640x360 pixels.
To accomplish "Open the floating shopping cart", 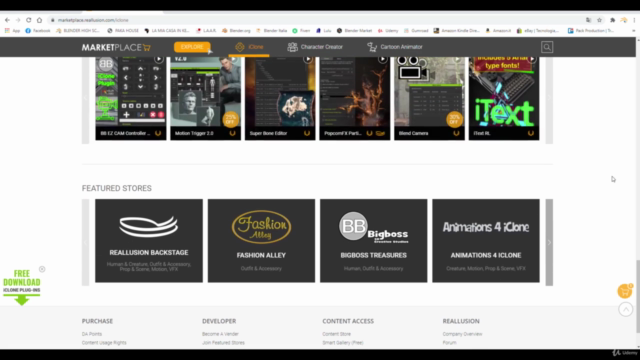I will coord(624,291).
